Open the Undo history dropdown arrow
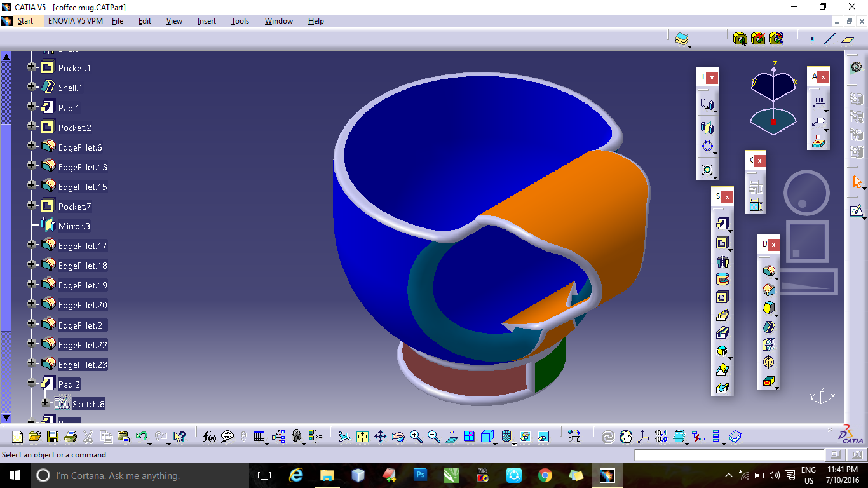 [x=149, y=443]
